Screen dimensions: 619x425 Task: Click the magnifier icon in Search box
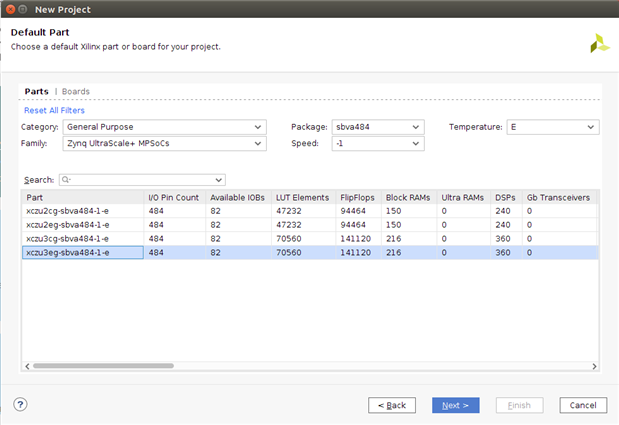coord(66,180)
